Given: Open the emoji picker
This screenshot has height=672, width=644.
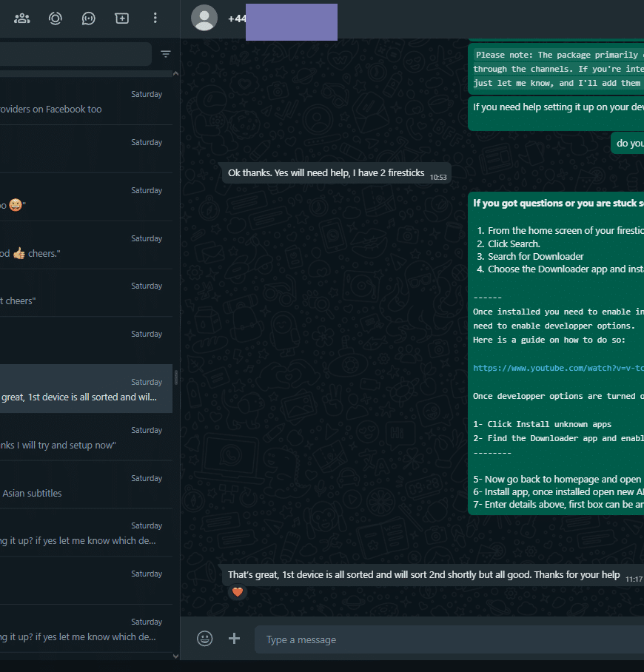Looking at the screenshot, I should pyautogui.click(x=205, y=639).
